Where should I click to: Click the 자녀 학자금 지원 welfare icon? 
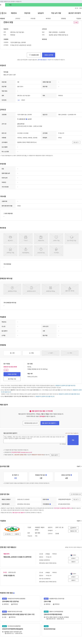pyautogui.click(x=71, y=239)
